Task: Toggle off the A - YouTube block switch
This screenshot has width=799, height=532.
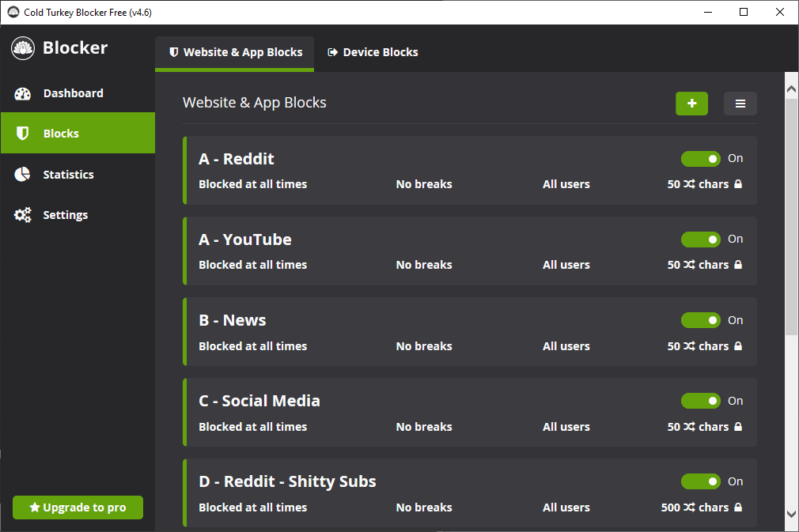Action: pyautogui.click(x=701, y=240)
